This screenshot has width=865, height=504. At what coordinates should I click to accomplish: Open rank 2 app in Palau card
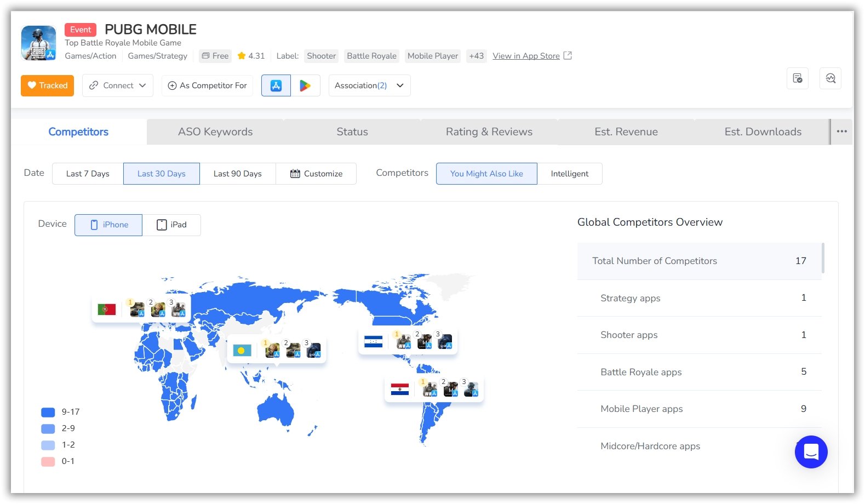(x=293, y=350)
